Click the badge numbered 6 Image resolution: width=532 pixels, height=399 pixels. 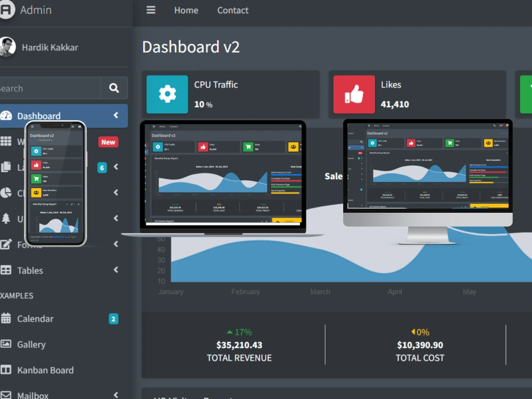(x=102, y=168)
